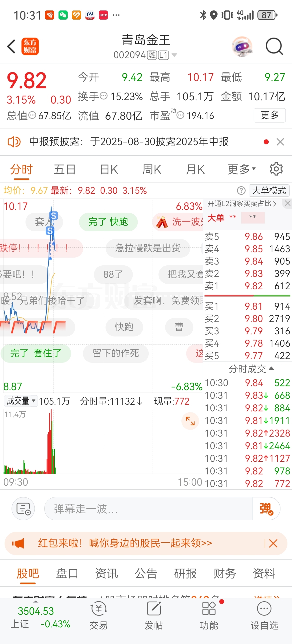Tap 设自选 add to watchlist
Screen dimensions: 292x644
click(264, 616)
